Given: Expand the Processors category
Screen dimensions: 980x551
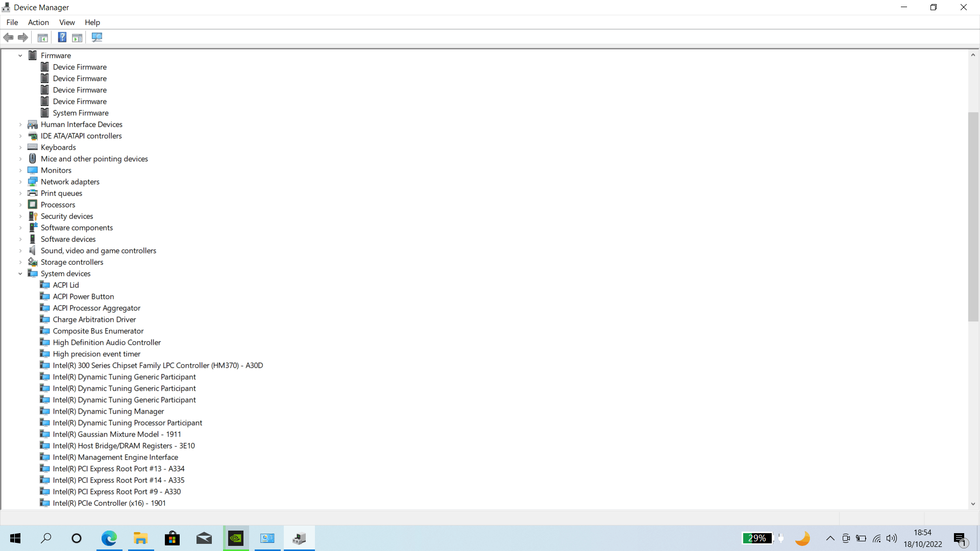Looking at the screenshot, I should 20,205.
